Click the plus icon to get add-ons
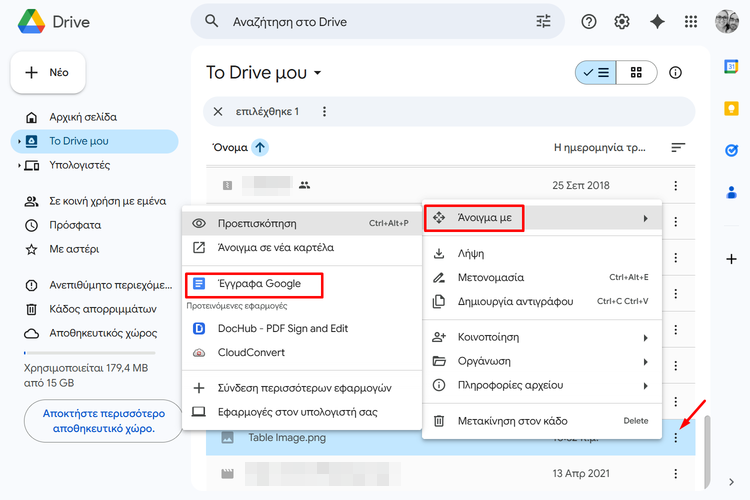 pos(731,259)
